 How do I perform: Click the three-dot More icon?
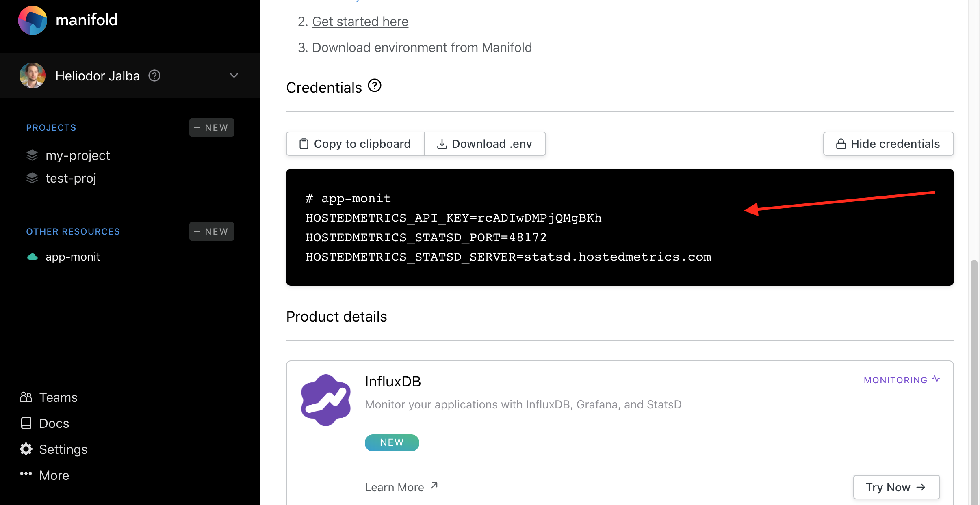click(26, 473)
